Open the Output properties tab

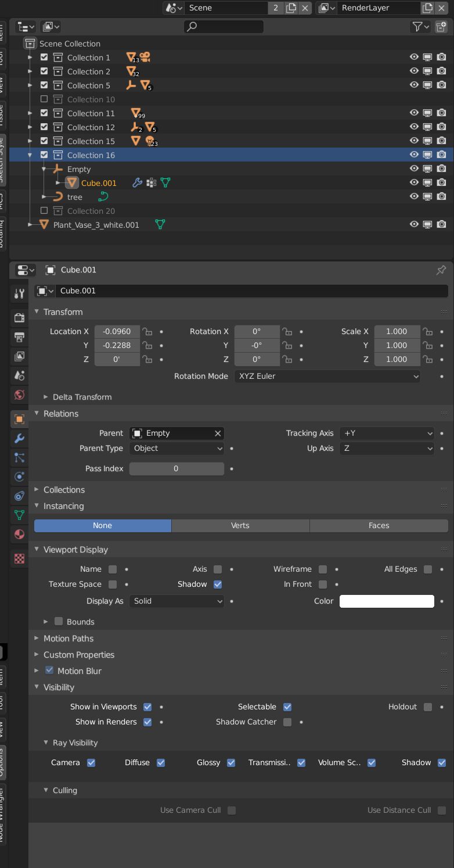coord(19,337)
